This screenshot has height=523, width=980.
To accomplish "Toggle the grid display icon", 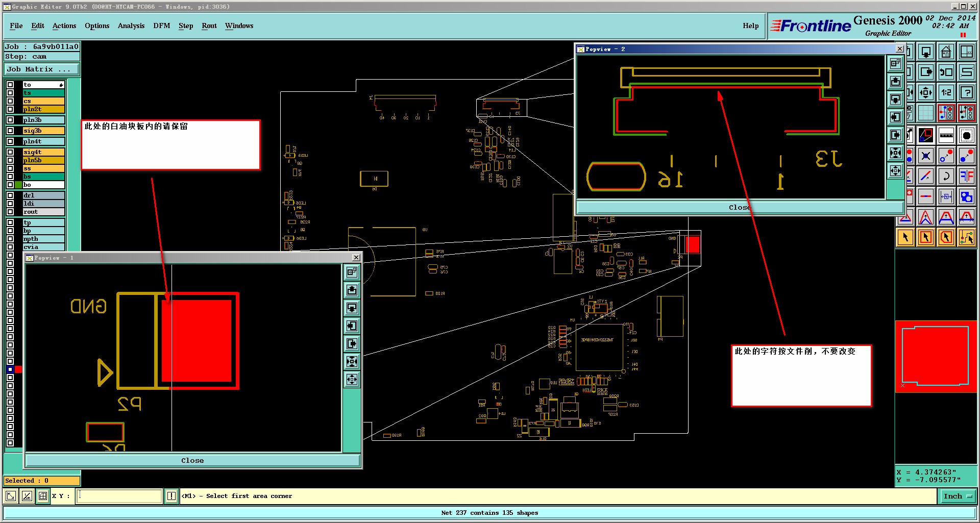I will (x=926, y=113).
